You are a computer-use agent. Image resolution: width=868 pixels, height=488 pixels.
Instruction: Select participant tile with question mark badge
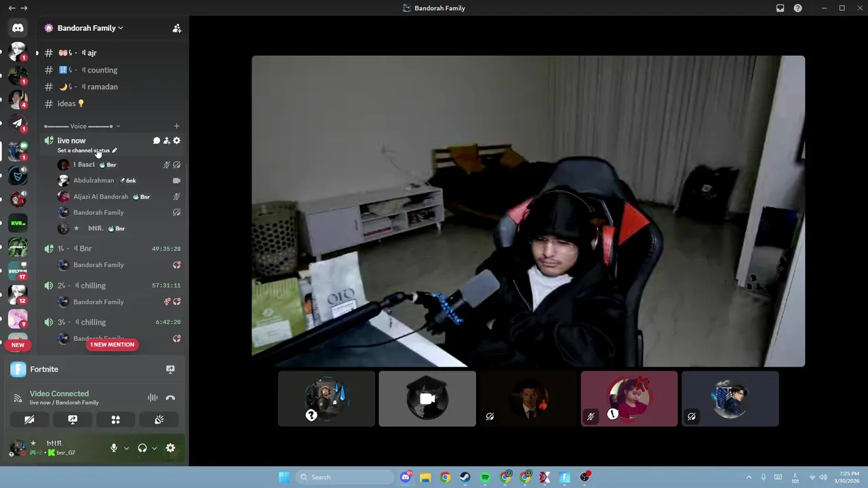326,399
